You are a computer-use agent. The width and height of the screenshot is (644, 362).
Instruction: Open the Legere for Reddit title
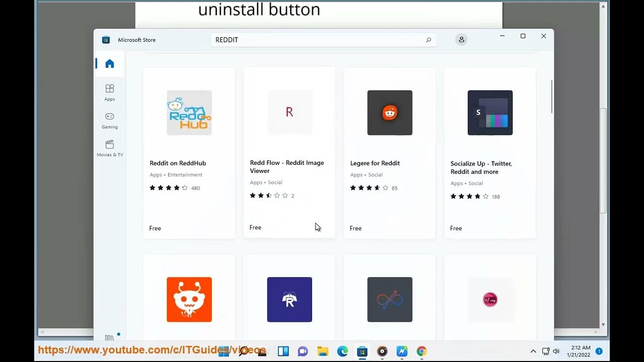pos(375,163)
